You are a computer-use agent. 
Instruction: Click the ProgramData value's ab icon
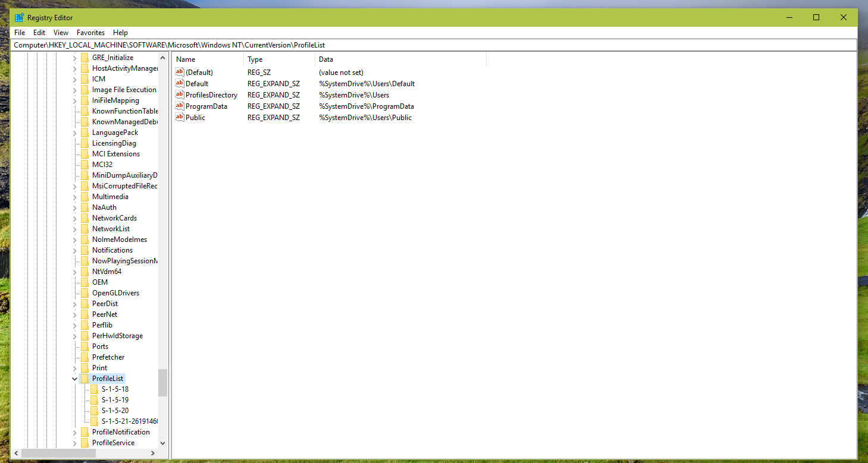pos(180,106)
